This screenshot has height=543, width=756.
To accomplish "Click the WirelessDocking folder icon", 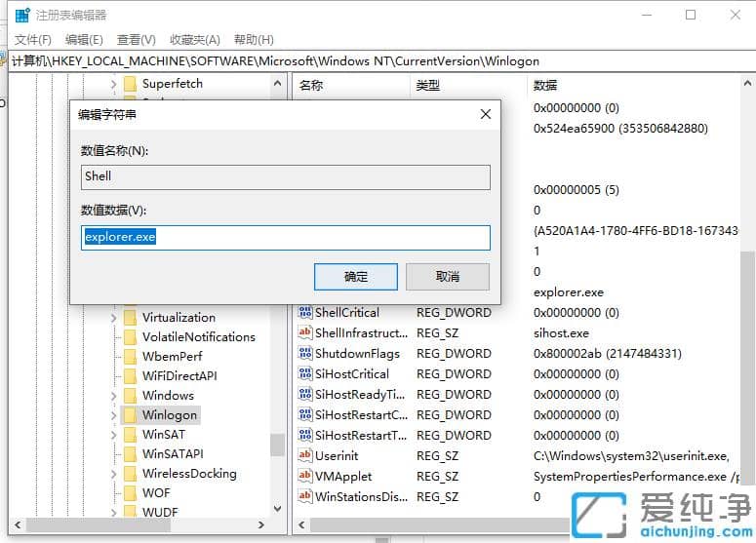I will 130,474.
